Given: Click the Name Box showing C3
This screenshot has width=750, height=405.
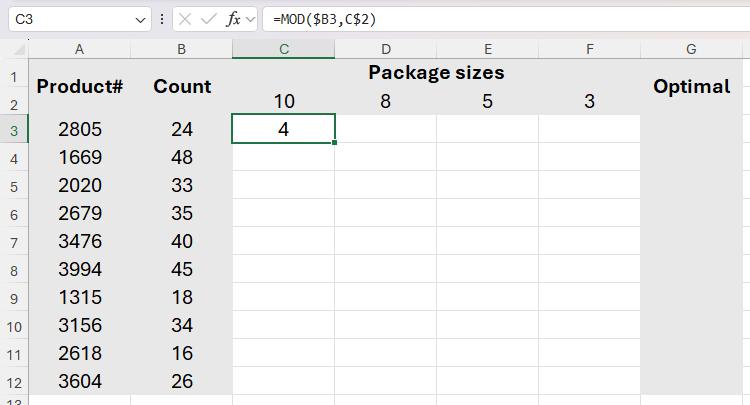Looking at the screenshot, I should pos(70,19).
